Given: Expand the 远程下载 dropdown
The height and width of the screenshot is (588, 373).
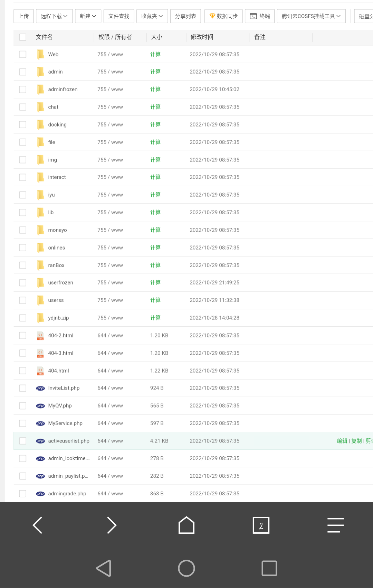Looking at the screenshot, I should point(54,16).
